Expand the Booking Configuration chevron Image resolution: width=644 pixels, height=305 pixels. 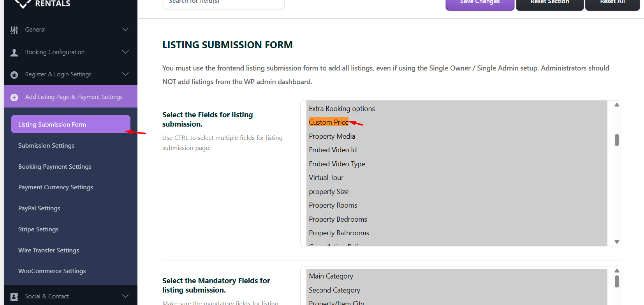[125, 52]
